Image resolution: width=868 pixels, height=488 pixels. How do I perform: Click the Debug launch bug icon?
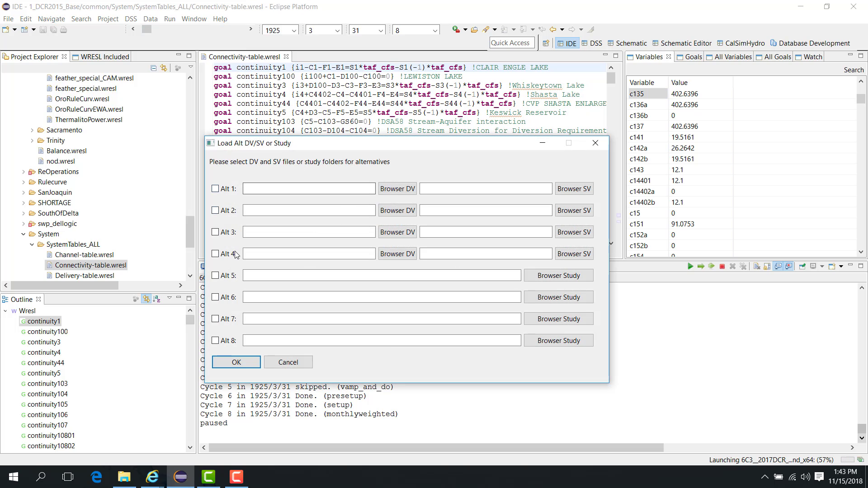click(456, 30)
